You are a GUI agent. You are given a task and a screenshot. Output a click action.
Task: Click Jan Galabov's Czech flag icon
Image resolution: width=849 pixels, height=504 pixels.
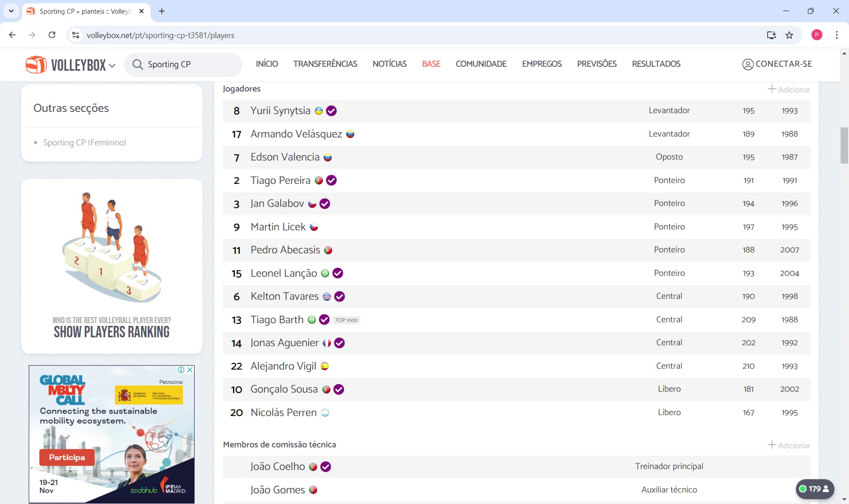coord(312,204)
